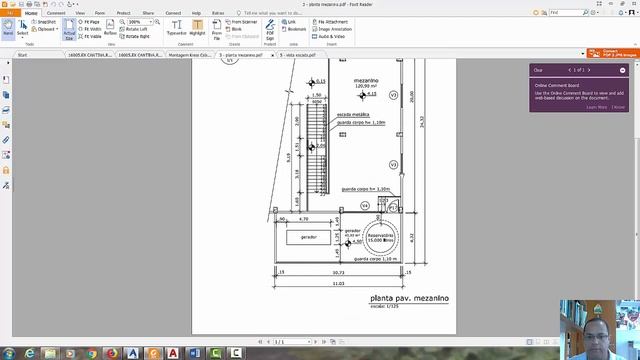Go to next tip in purple popup
Image resolution: width=640 pixels, height=360 pixels.
[589, 70]
